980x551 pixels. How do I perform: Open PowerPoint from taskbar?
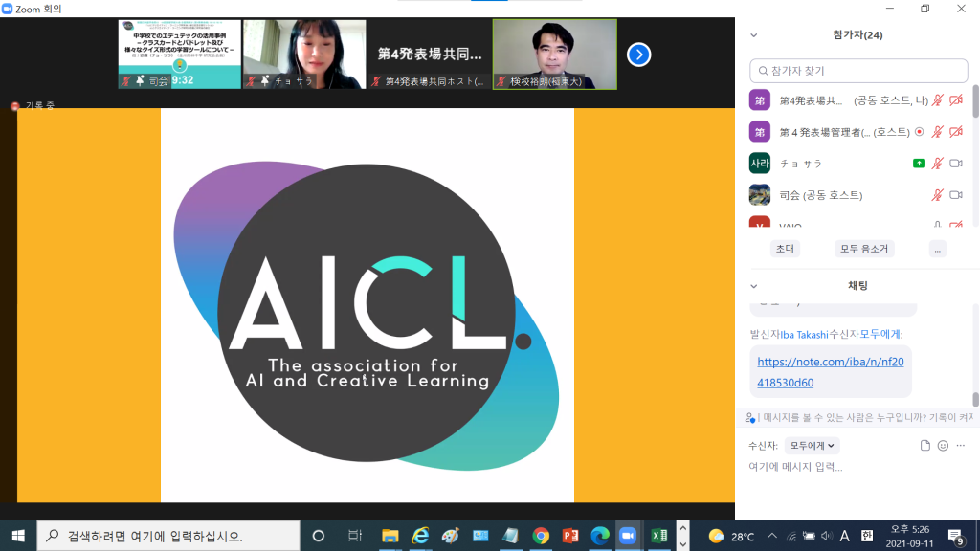tap(570, 536)
